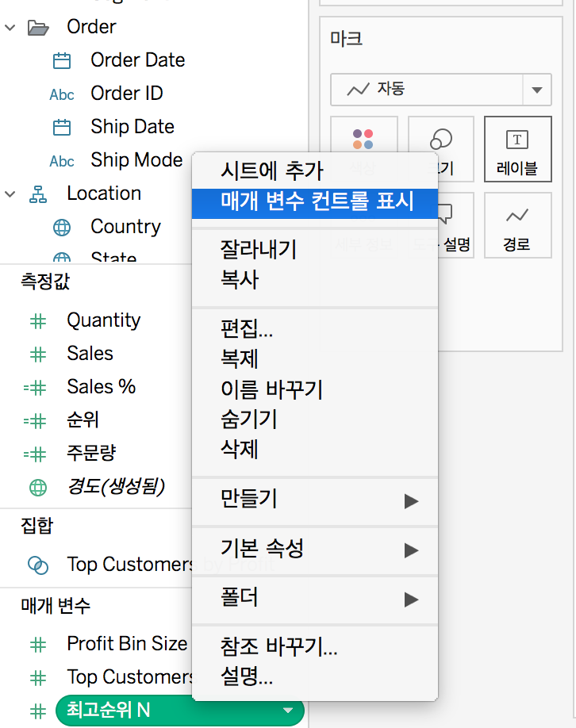Viewport: 576px width, 728px height.
Task: Expand the 기본 속성 submenu
Action: [x=315, y=550]
